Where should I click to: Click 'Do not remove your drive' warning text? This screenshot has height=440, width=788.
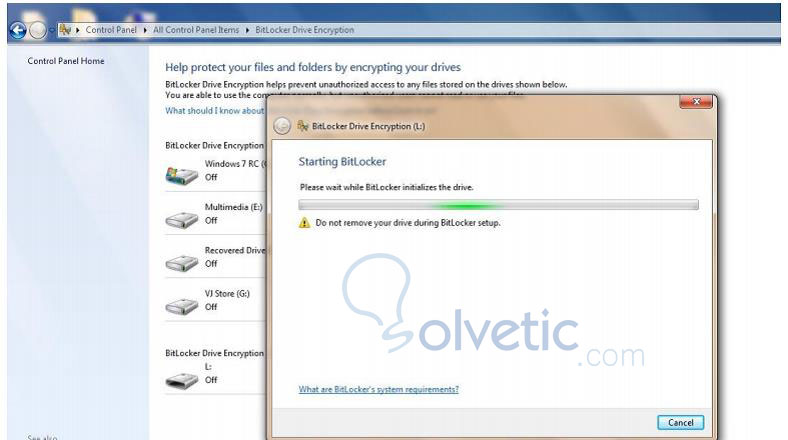coord(408,223)
